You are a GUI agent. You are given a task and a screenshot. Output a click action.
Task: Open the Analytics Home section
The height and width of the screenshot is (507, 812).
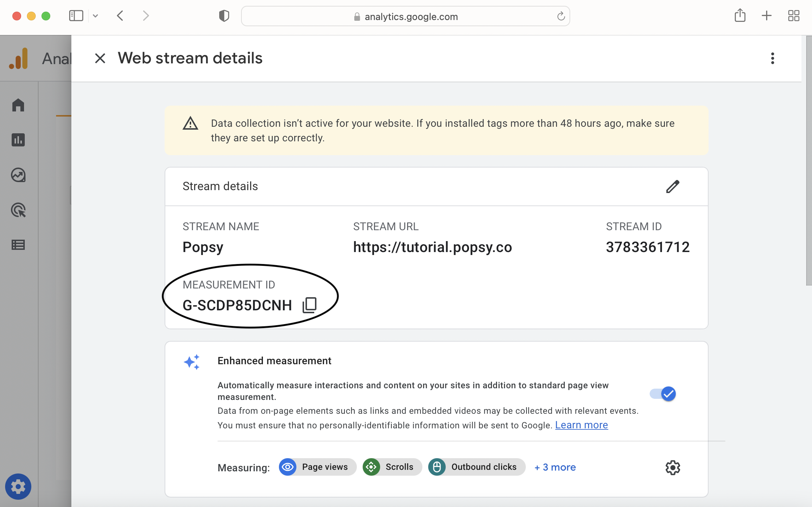coord(18,105)
